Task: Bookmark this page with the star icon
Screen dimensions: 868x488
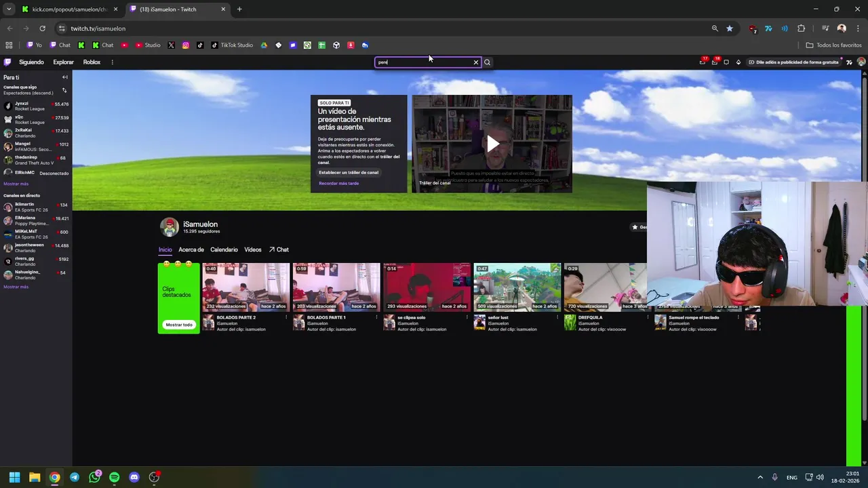Action: tap(730, 28)
